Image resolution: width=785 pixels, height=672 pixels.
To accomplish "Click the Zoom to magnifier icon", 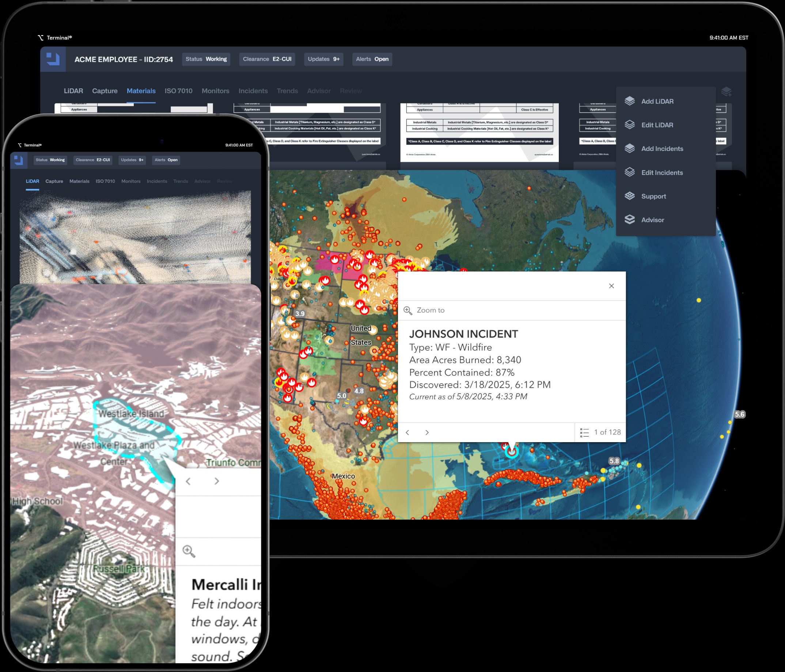I will (x=408, y=311).
